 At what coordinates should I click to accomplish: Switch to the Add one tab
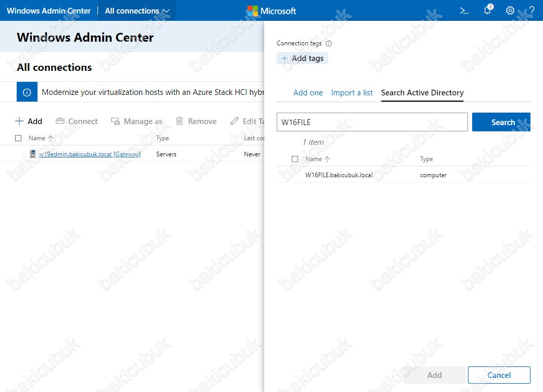point(308,93)
